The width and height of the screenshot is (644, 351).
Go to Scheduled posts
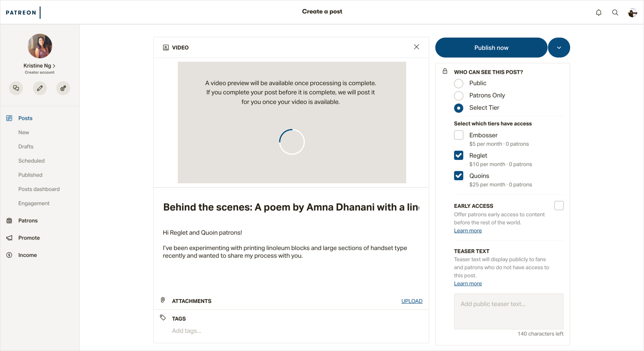(31, 161)
